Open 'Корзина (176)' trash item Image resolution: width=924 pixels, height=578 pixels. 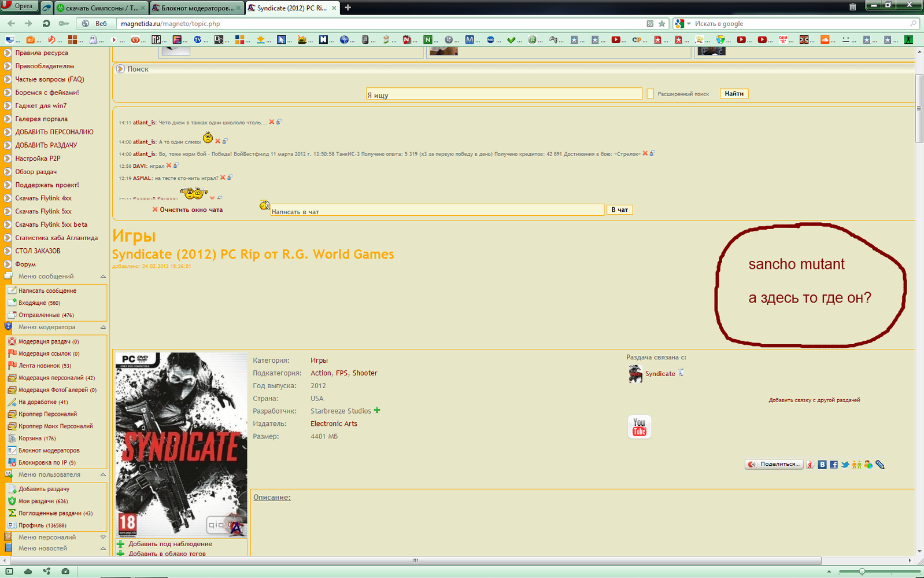coord(37,439)
